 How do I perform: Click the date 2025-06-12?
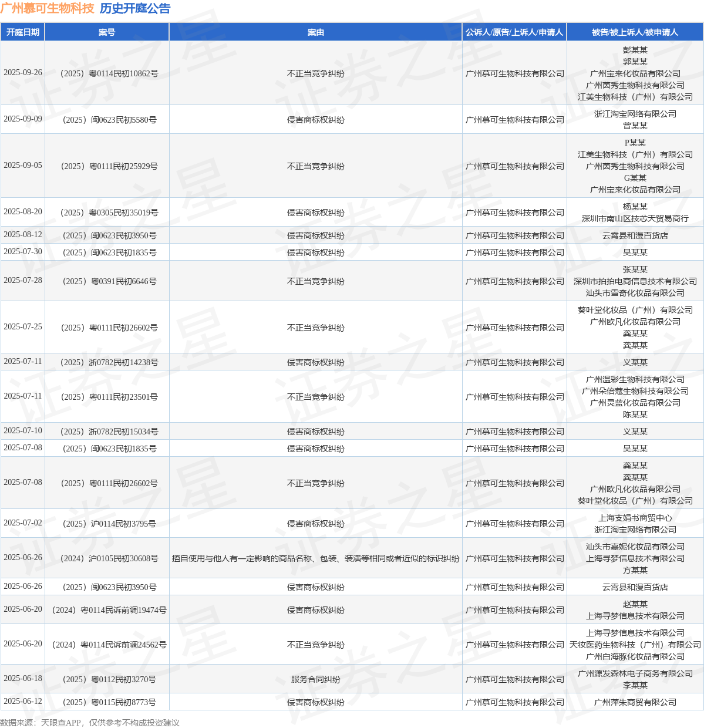[23, 702]
